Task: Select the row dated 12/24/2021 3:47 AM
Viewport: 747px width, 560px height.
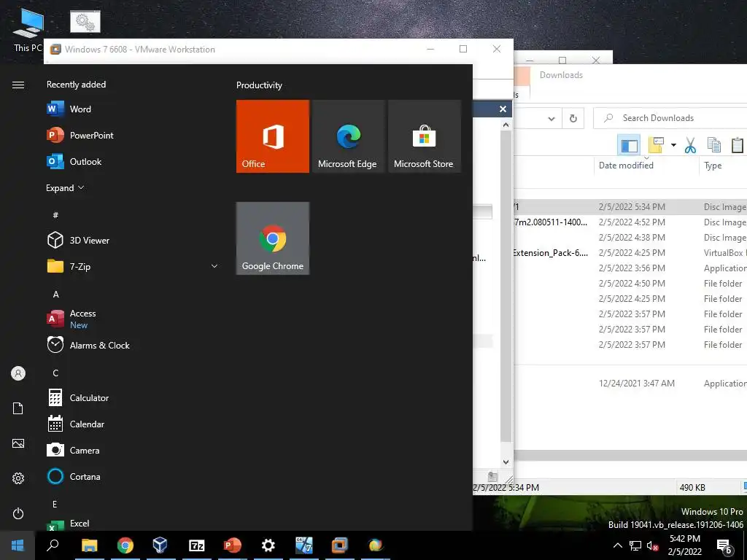Action: pos(630,384)
